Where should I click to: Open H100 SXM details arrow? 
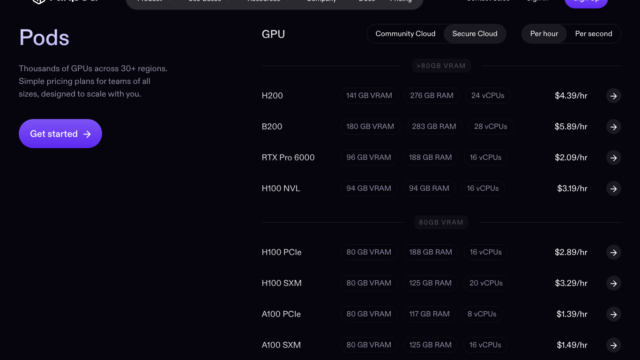[x=613, y=283]
